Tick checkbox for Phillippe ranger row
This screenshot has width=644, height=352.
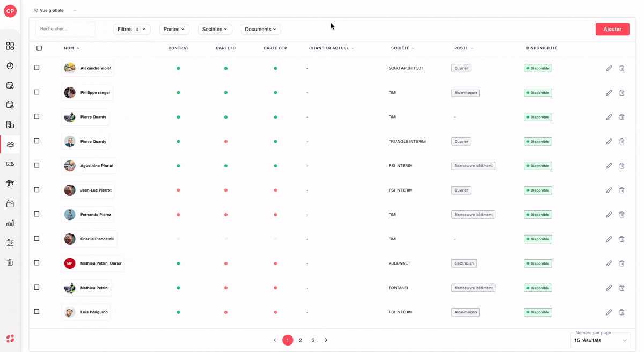36,92
